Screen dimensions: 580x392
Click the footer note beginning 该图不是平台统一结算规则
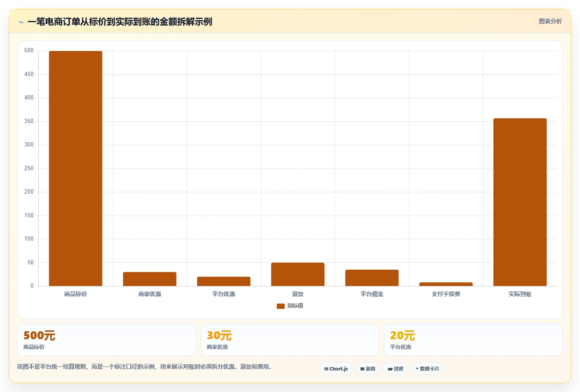point(144,366)
